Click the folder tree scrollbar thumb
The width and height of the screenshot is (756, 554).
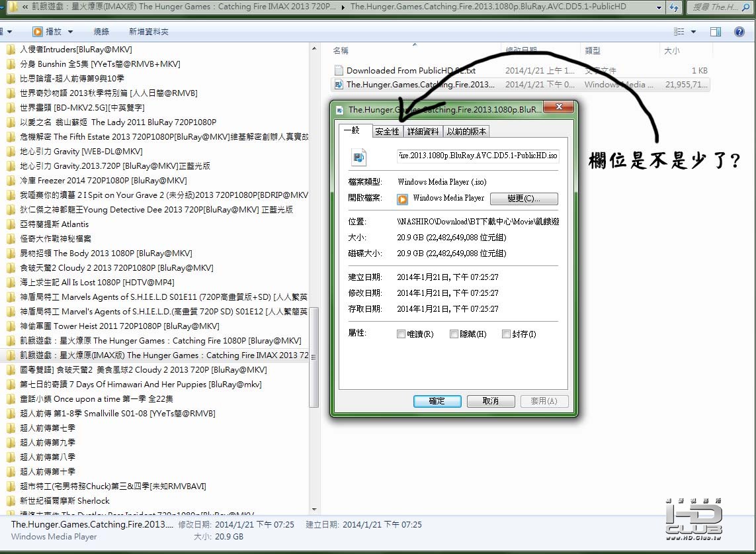click(x=314, y=357)
